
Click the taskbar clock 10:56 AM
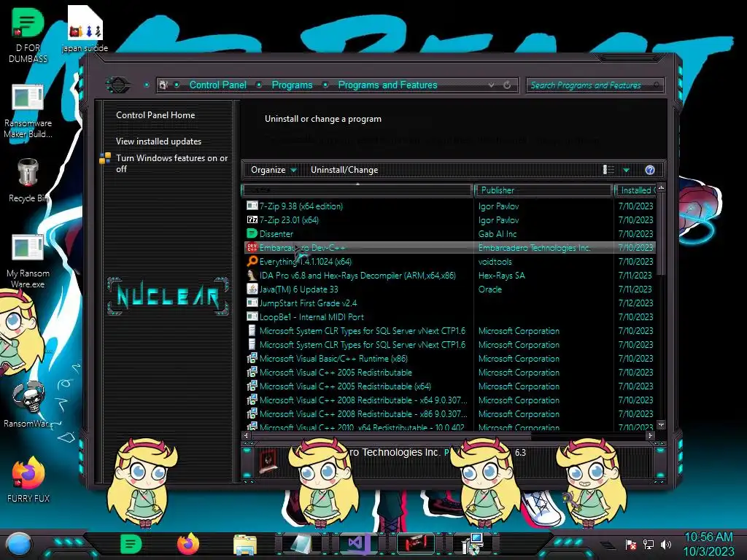tap(708, 537)
